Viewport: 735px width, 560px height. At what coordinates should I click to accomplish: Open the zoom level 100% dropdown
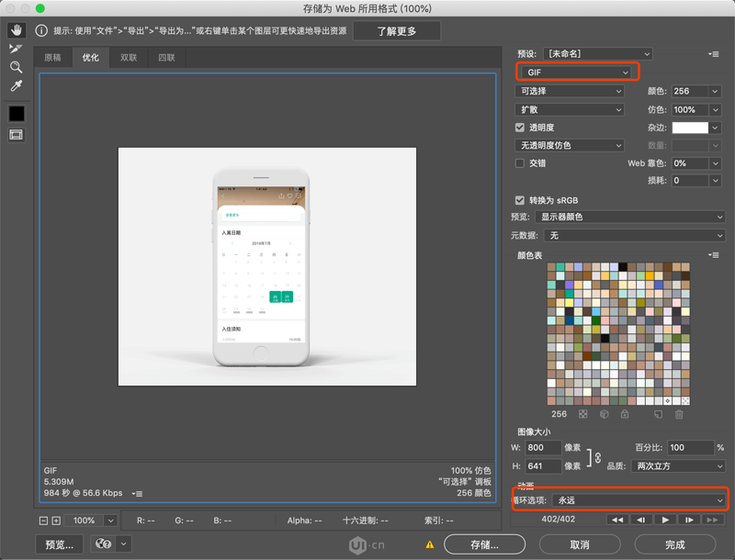[110, 521]
